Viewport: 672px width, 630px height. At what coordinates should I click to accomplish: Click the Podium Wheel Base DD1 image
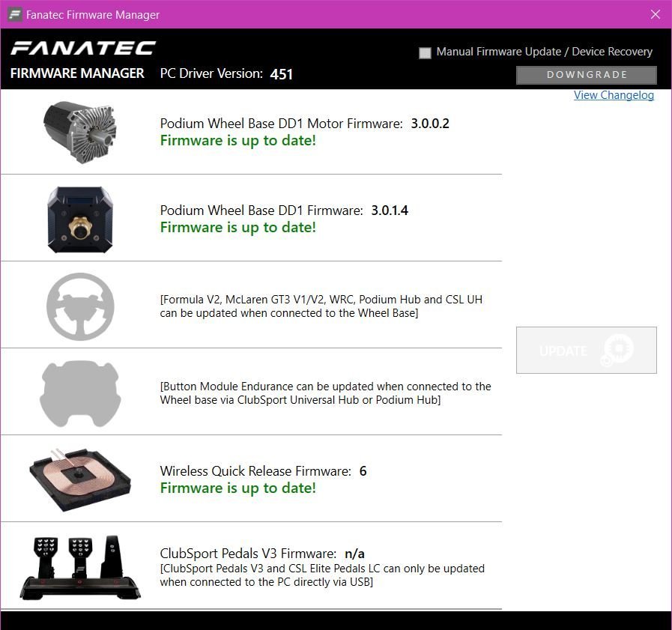[x=79, y=219]
